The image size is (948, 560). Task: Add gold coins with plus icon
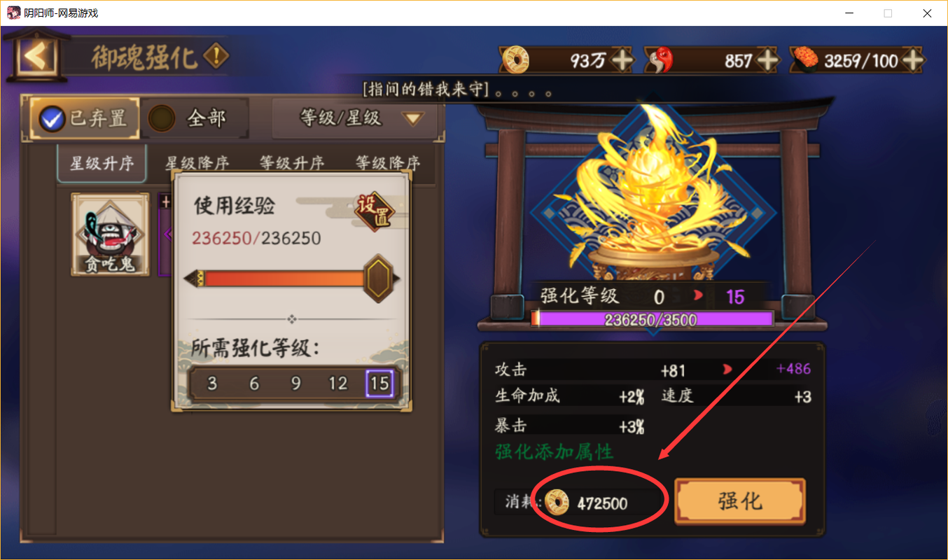[622, 61]
